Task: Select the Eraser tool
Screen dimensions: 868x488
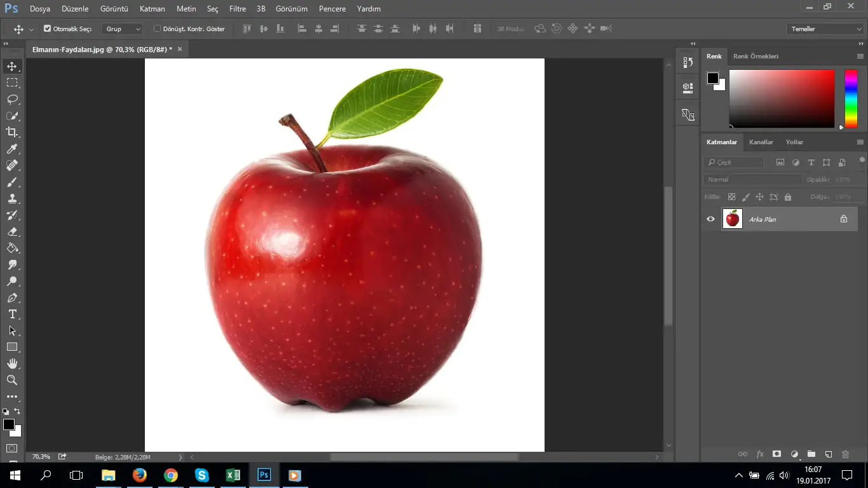Action: point(12,232)
